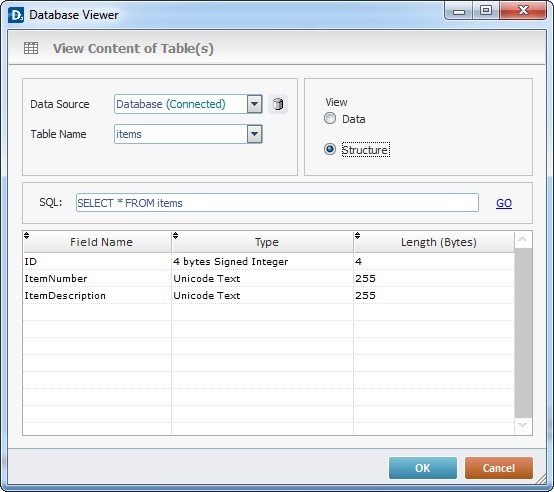The height and width of the screenshot is (492, 554).
Task: Click the database connection setup icon
Action: [x=278, y=104]
